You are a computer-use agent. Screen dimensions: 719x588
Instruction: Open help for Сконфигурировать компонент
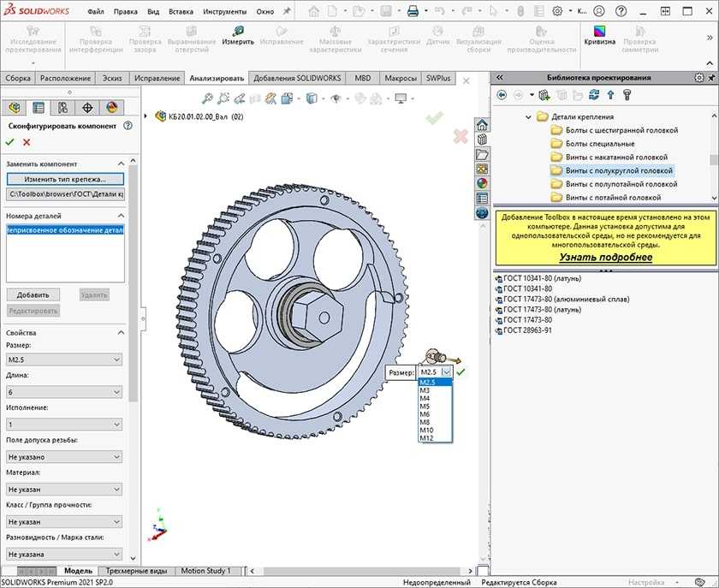pos(128,126)
